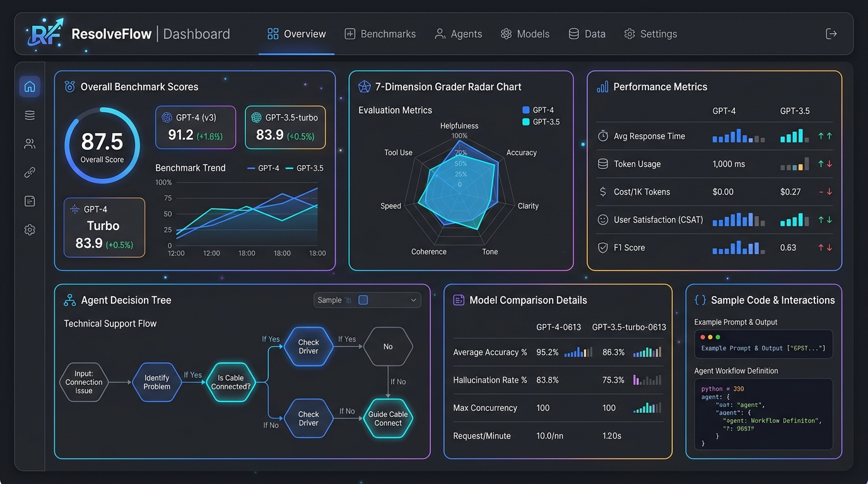Open the Settings tab in top navigation
This screenshot has height=484, width=868.
pyautogui.click(x=650, y=34)
